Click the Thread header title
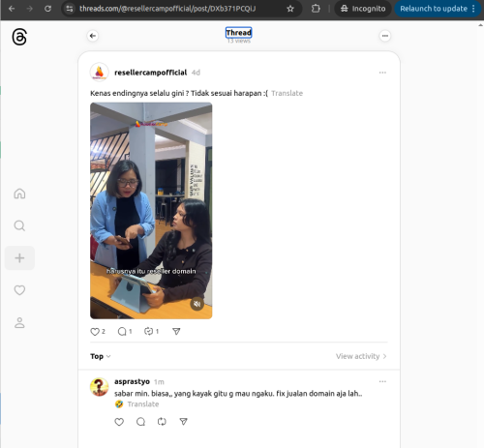The height and width of the screenshot is (448, 484). coord(239,33)
